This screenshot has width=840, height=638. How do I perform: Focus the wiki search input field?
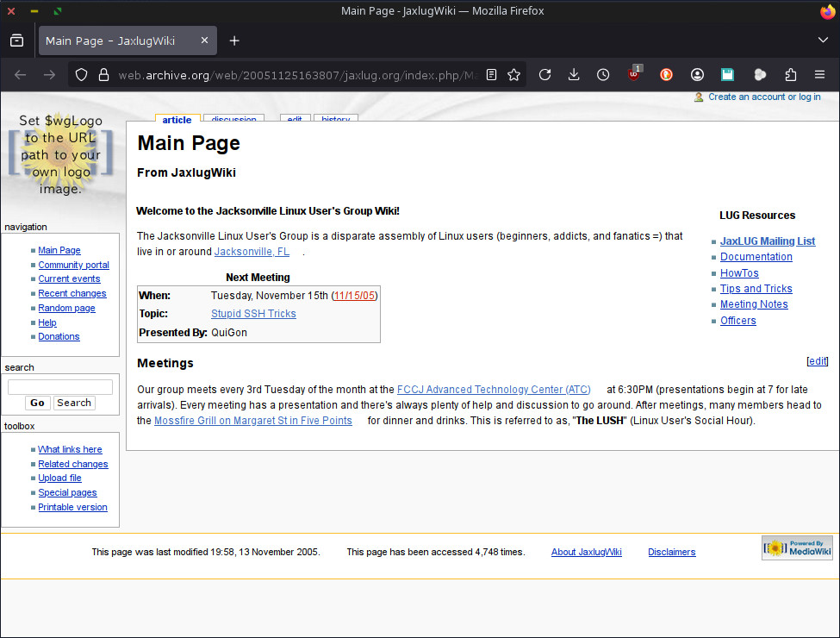pyautogui.click(x=60, y=387)
